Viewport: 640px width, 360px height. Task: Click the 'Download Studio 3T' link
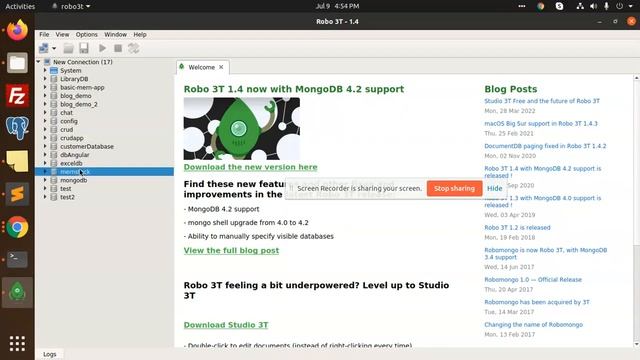click(x=226, y=325)
